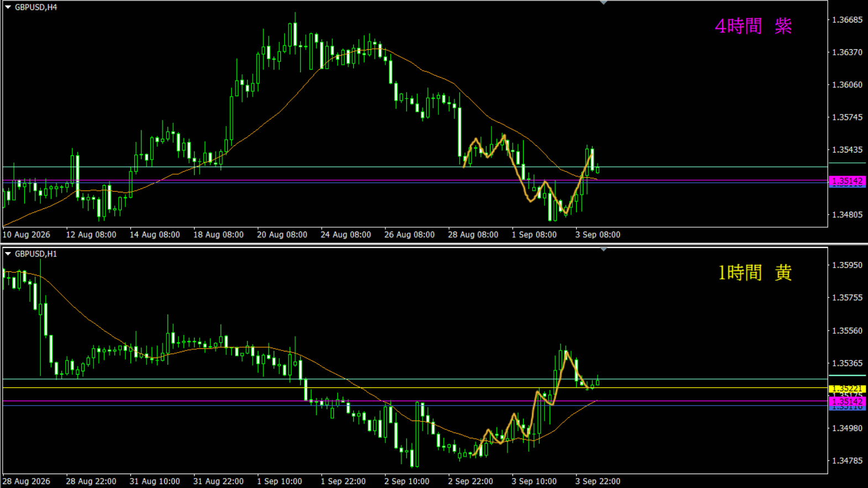Select the magenta 1.35142 price tag on the H1 chart

coord(847,402)
